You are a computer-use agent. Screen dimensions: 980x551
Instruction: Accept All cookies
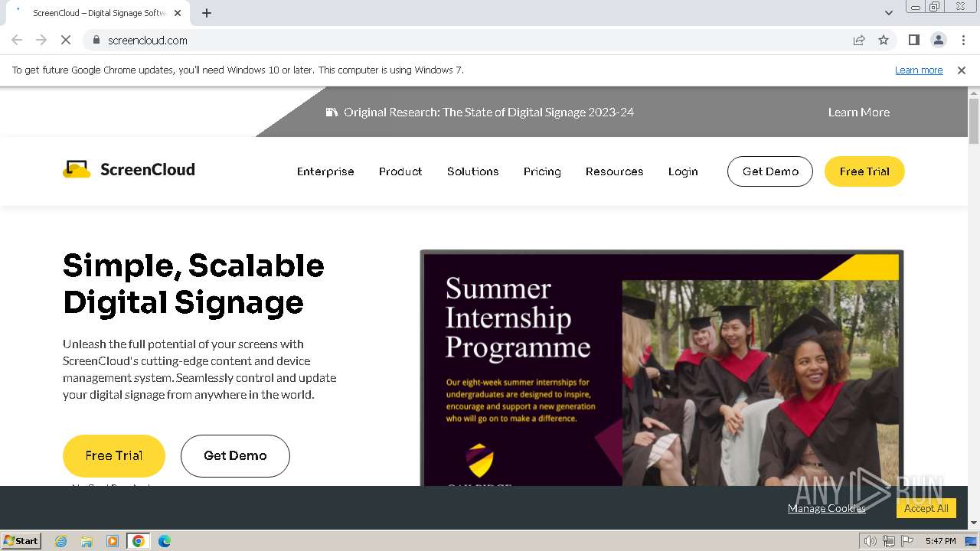tap(926, 508)
